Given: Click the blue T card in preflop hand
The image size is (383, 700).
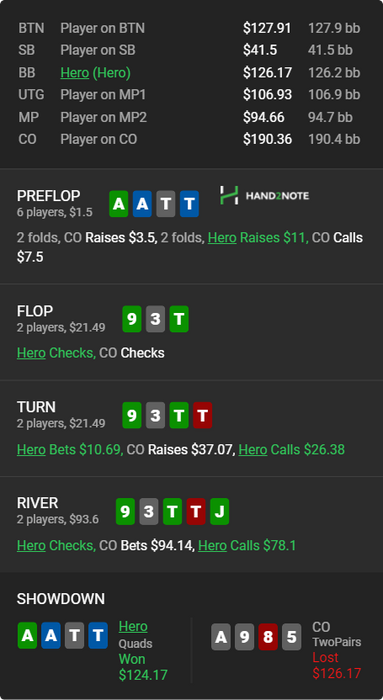Looking at the screenshot, I should (x=190, y=204).
